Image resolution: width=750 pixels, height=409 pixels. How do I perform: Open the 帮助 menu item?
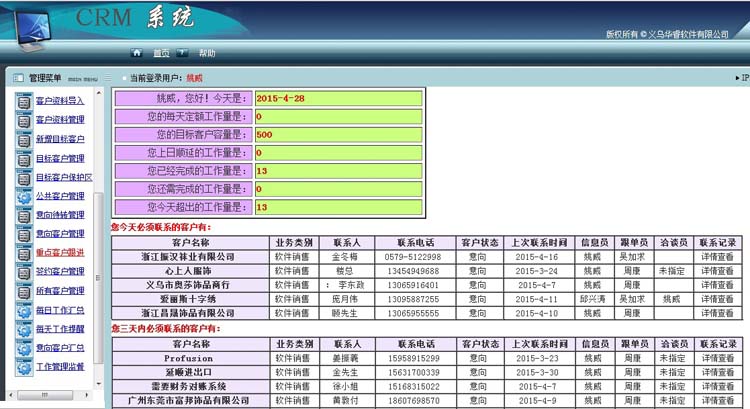207,53
